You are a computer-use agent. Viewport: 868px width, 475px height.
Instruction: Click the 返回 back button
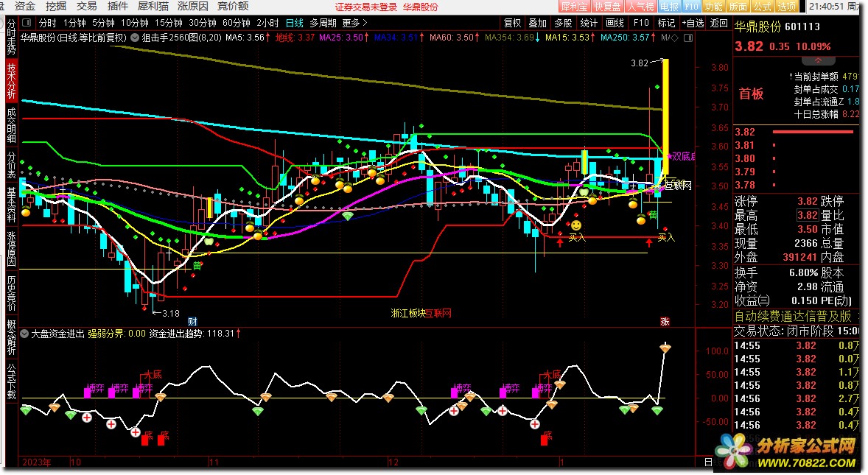(718, 23)
